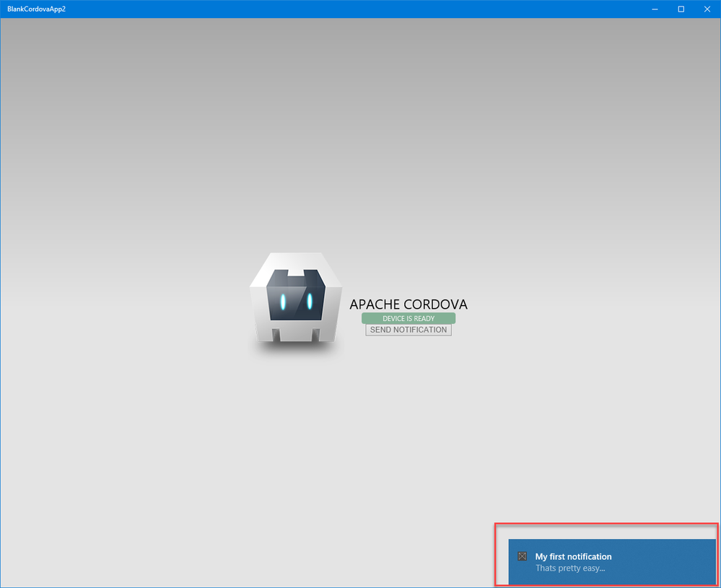Click the 'Thats pretty easy...' notification text
This screenshot has height=588, width=721.
point(570,569)
